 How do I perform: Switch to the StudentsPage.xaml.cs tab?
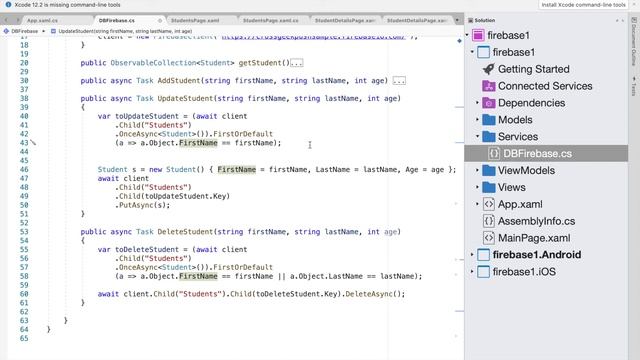pyautogui.click(x=271, y=20)
